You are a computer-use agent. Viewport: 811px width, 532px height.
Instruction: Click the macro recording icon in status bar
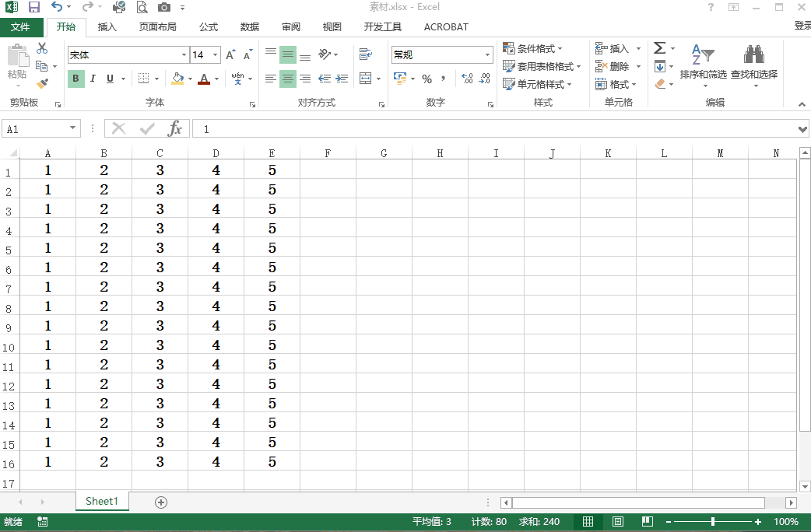43,522
